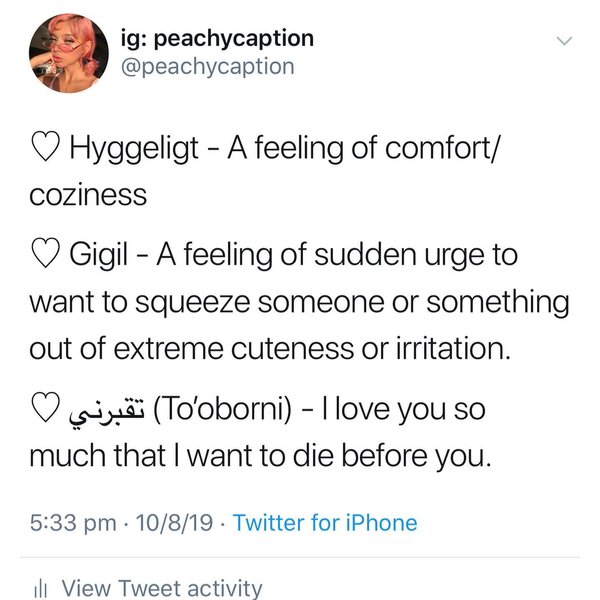
Task: Click the word "coziness"
Action: pyautogui.click(x=88, y=195)
